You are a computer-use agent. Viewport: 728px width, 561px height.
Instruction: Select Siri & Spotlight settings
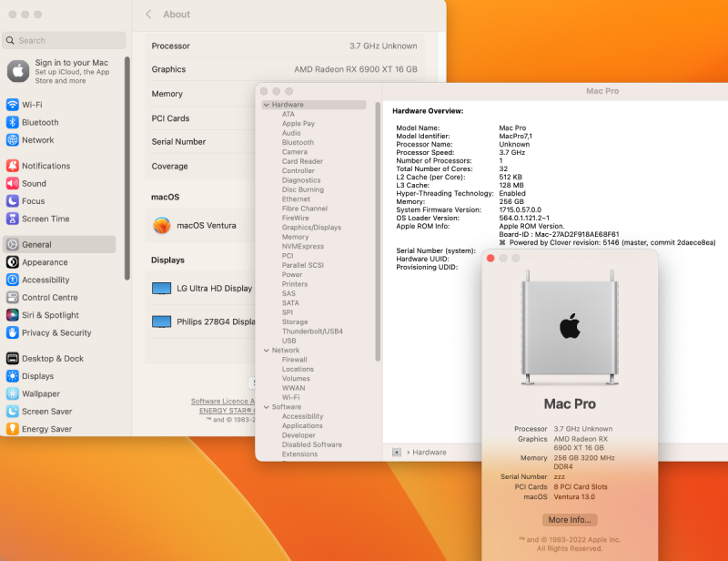[50, 315]
